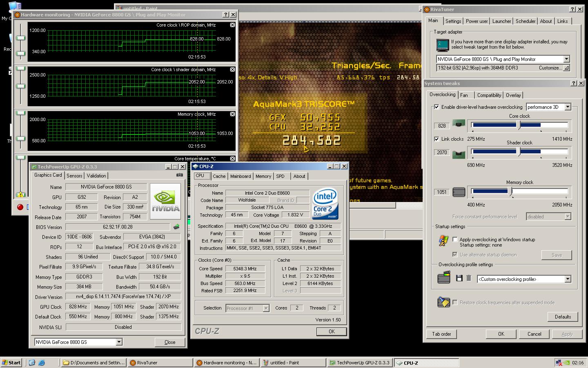Open Mainboard tab in CPU-Z

click(x=241, y=176)
